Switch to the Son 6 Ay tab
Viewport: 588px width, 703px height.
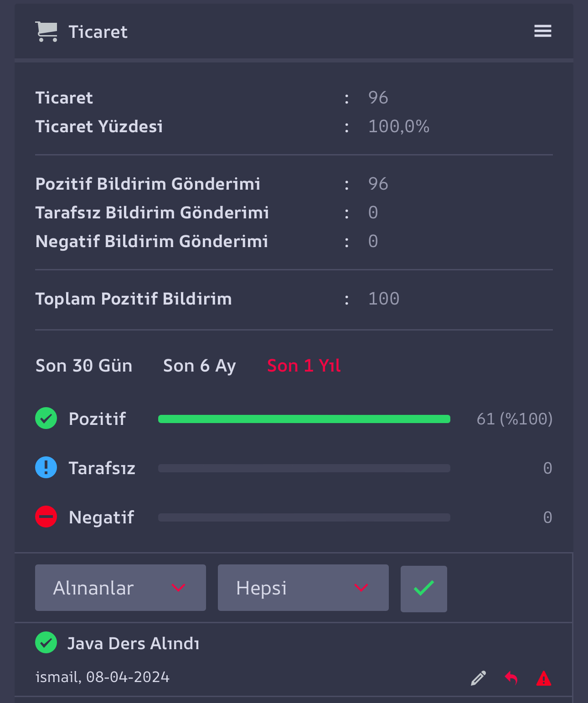coord(200,366)
